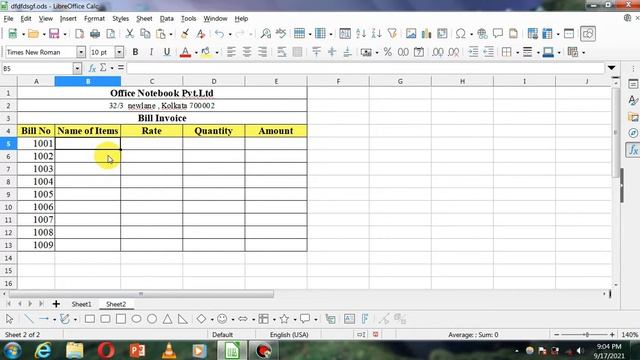Screen dimensions: 640x360
Task: Open Symbol Shapes smiley dropdown arrow
Action: (233, 319)
